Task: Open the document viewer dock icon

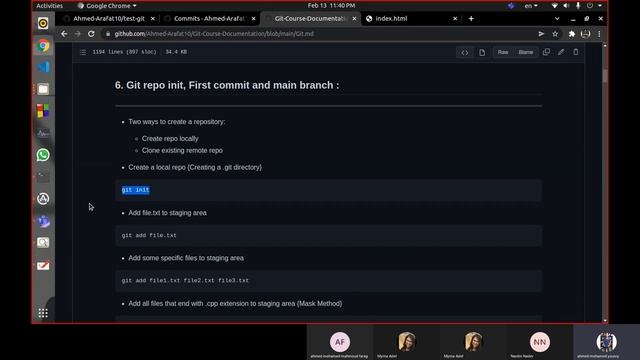Action: 43,243
